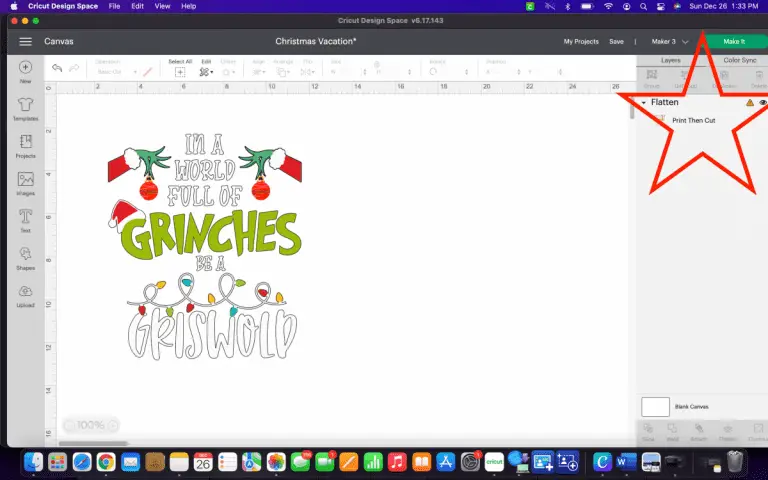
Task: Select the Text tool
Action: click(x=25, y=218)
